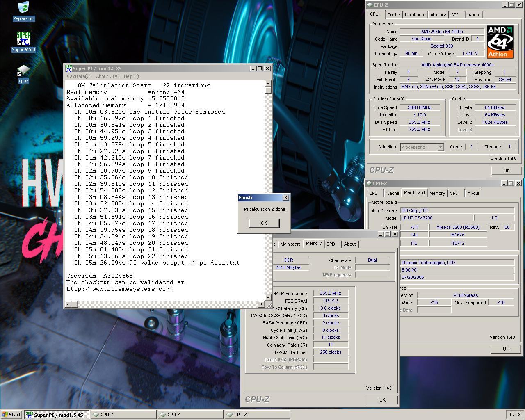
Task: Switch to Cache tab in top CPU-Z window
Action: pyautogui.click(x=393, y=15)
